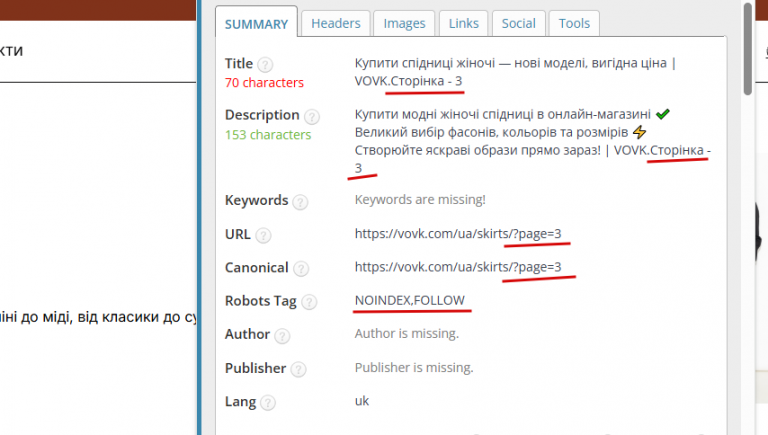
Task: Click the 'Keywords are missing!' message
Action: pyautogui.click(x=420, y=200)
